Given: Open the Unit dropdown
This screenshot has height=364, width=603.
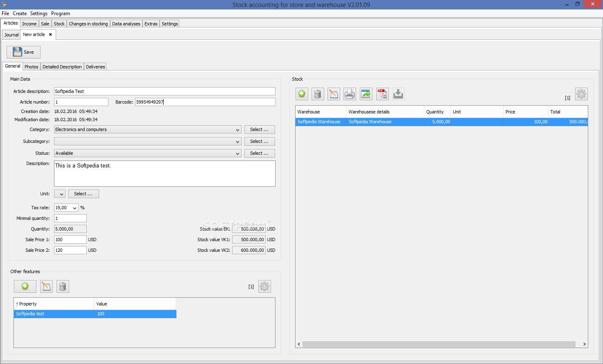Looking at the screenshot, I should coord(60,194).
